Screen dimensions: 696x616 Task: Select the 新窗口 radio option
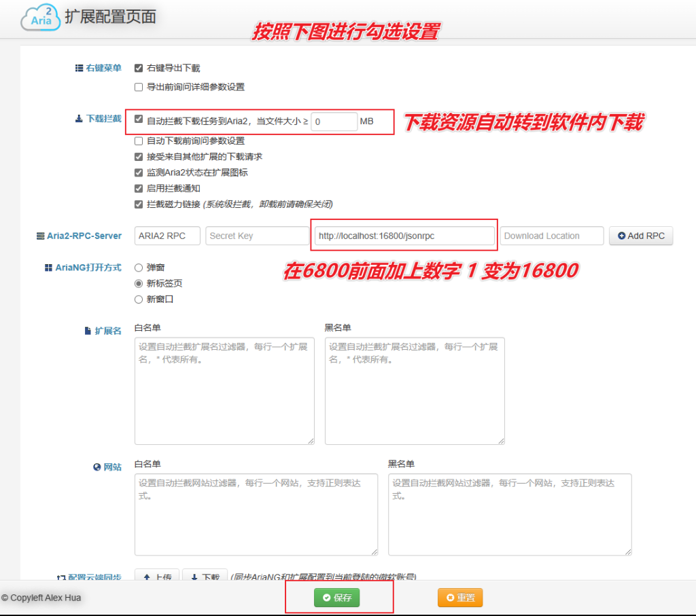click(x=138, y=299)
